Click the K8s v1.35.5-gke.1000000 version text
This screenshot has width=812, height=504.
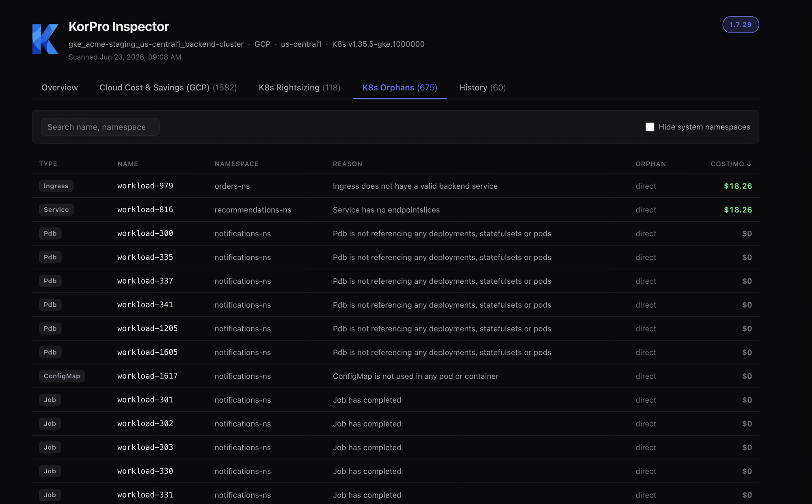tap(378, 44)
